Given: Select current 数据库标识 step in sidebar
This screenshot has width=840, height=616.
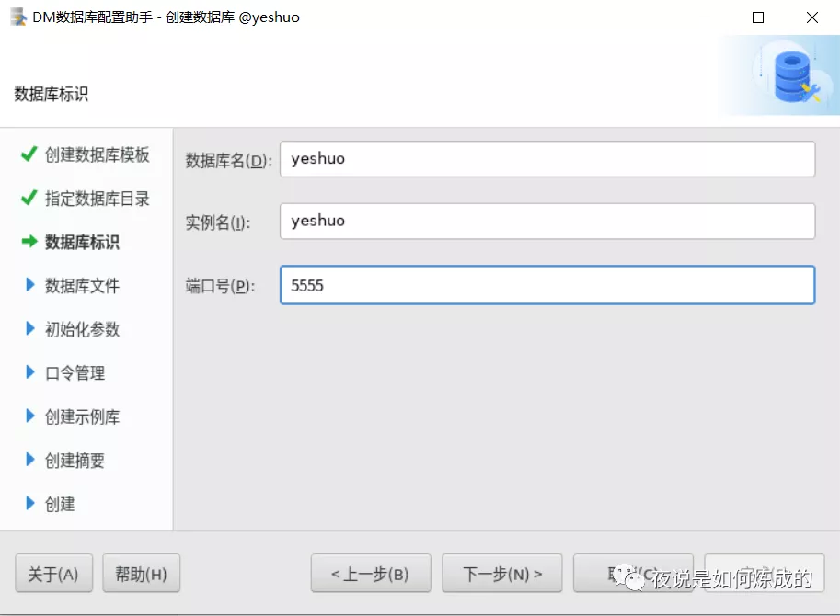Looking at the screenshot, I should tap(82, 242).
